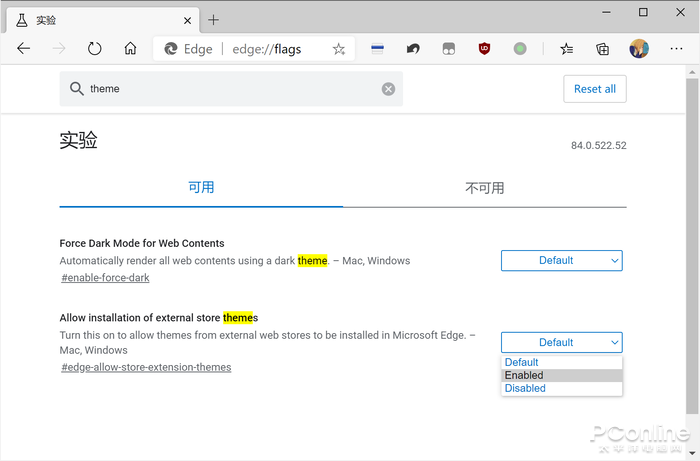Switch to the 不可用 tab
This screenshot has height=461, width=700.
pyautogui.click(x=485, y=188)
